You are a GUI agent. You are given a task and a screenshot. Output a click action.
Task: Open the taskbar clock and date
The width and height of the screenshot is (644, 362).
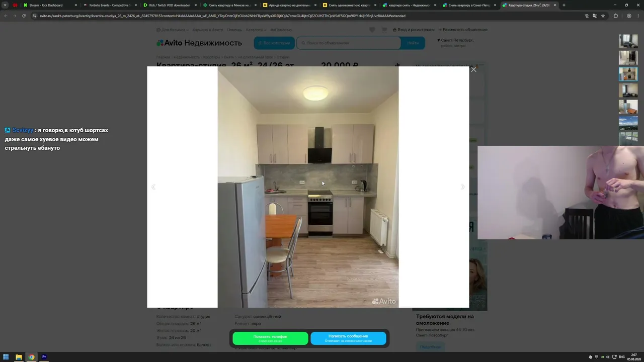pyautogui.click(x=634, y=357)
